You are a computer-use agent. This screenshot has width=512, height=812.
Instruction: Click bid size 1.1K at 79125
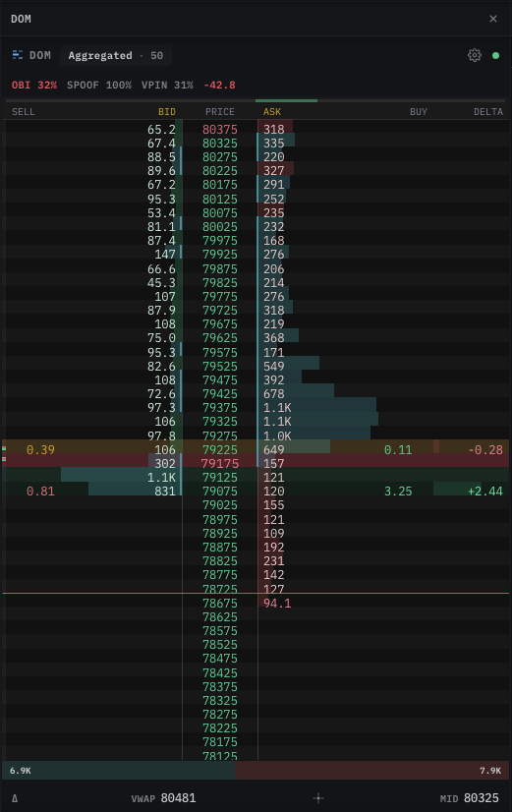tap(161, 477)
